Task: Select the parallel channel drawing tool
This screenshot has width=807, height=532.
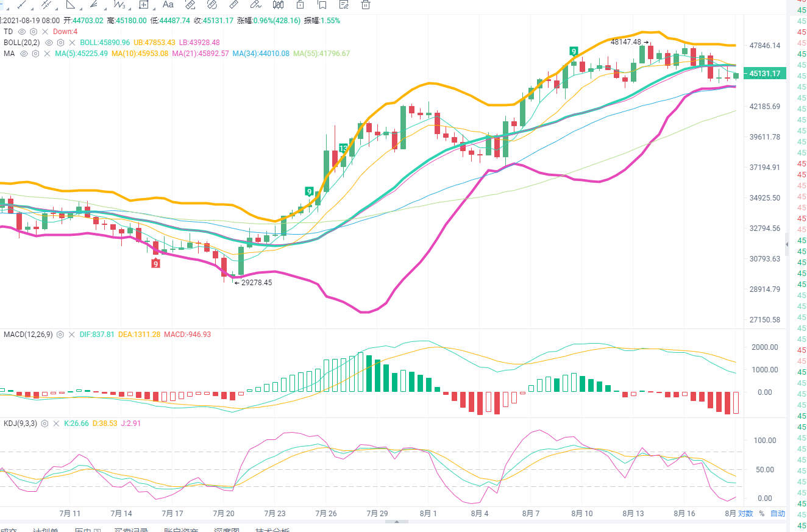Action: (46, 4)
